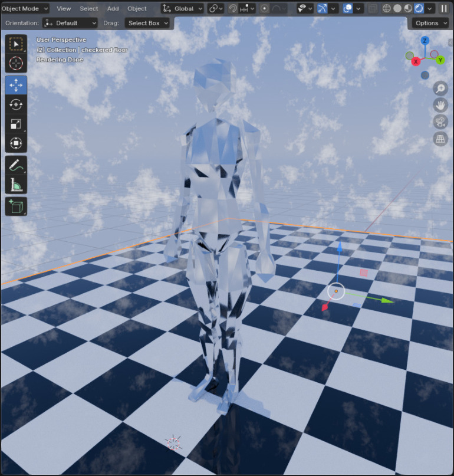Switch perspective/orthographic with grid icon

click(440, 139)
